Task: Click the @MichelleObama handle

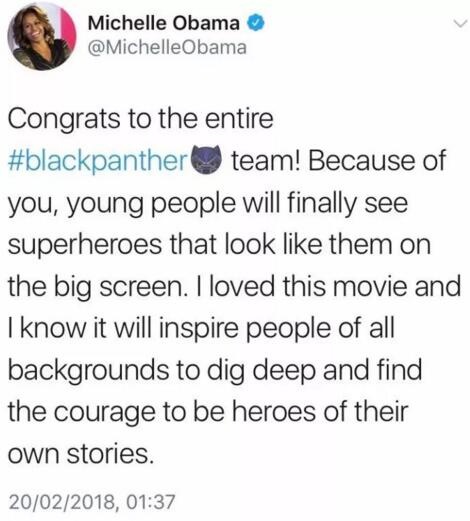Action: tap(167, 47)
